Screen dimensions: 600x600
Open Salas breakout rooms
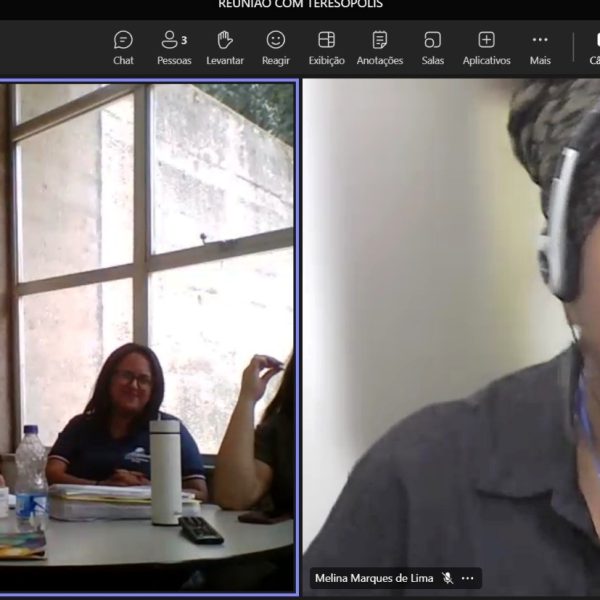(432, 47)
